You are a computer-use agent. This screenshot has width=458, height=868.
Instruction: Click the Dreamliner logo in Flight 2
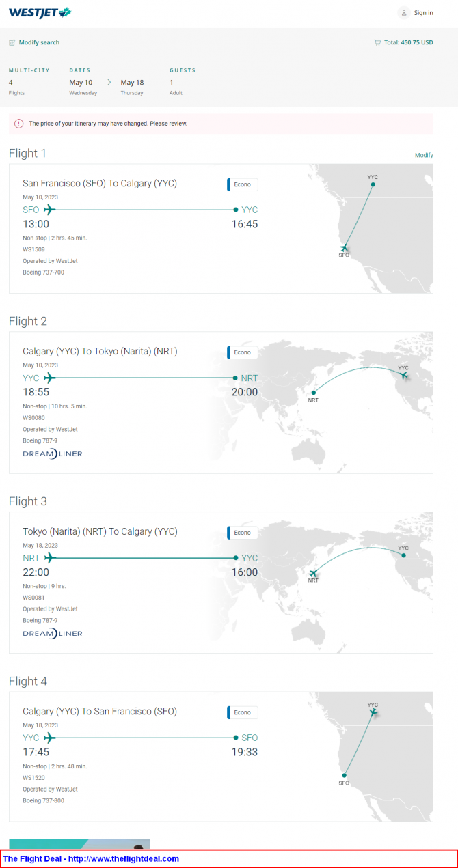[53, 453]
